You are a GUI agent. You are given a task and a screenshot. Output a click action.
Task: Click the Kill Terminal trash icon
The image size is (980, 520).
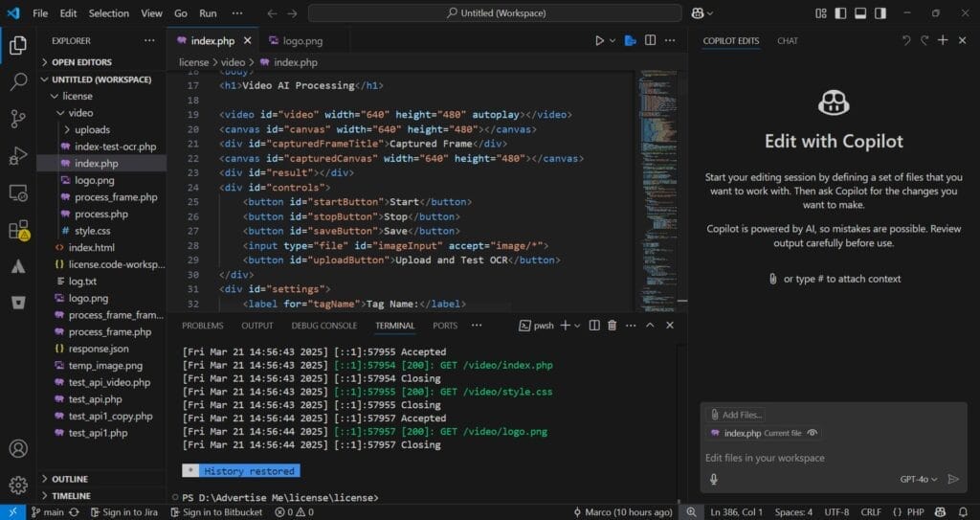[x=612, y=326]
